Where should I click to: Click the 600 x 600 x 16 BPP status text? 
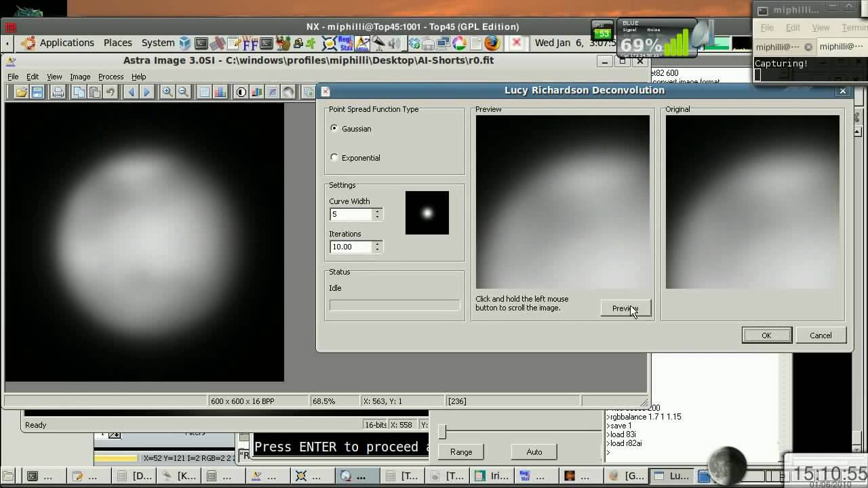tap(243, 401)
